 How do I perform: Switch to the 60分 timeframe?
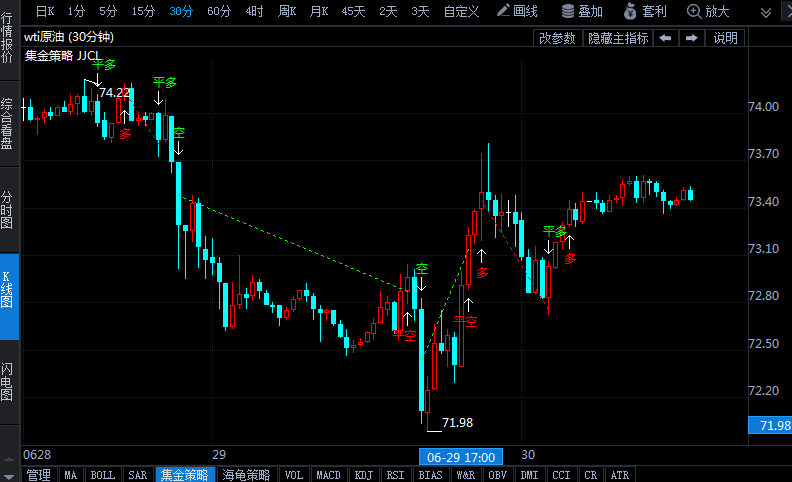tap(219, 11)
